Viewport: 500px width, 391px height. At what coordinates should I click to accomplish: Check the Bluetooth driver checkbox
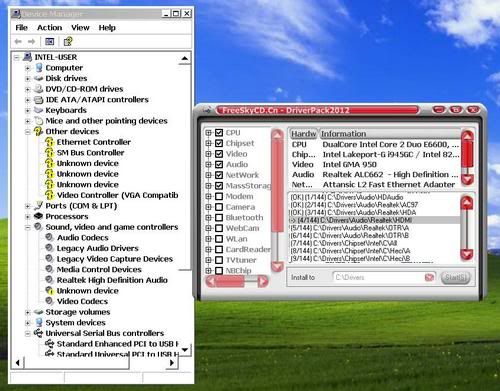click(x=219, y=218)
